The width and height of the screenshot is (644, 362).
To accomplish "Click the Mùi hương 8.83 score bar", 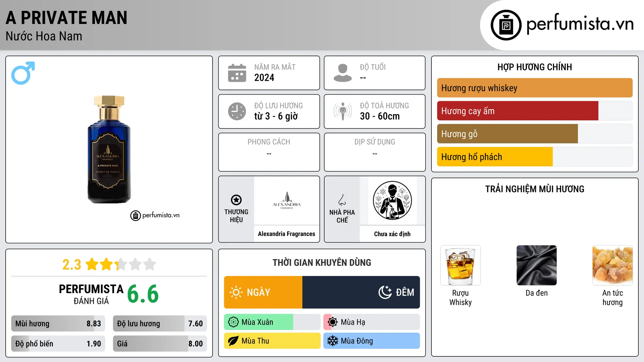I will click(x=58, y=324).
